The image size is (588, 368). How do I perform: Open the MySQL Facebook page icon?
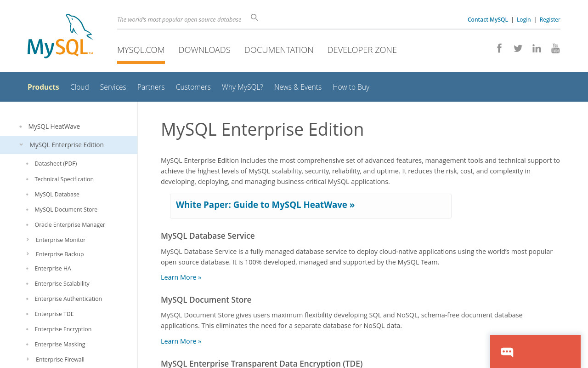click(x=499, y=48)
